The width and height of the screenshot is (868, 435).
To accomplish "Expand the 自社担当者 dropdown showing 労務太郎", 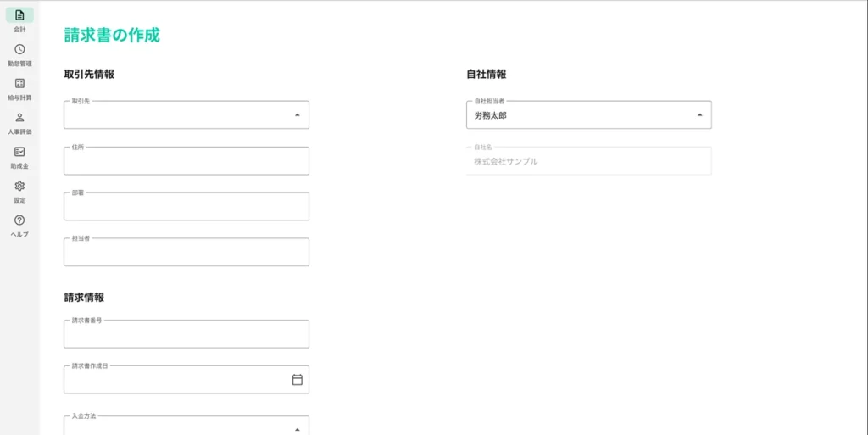I will pos(699,114).
